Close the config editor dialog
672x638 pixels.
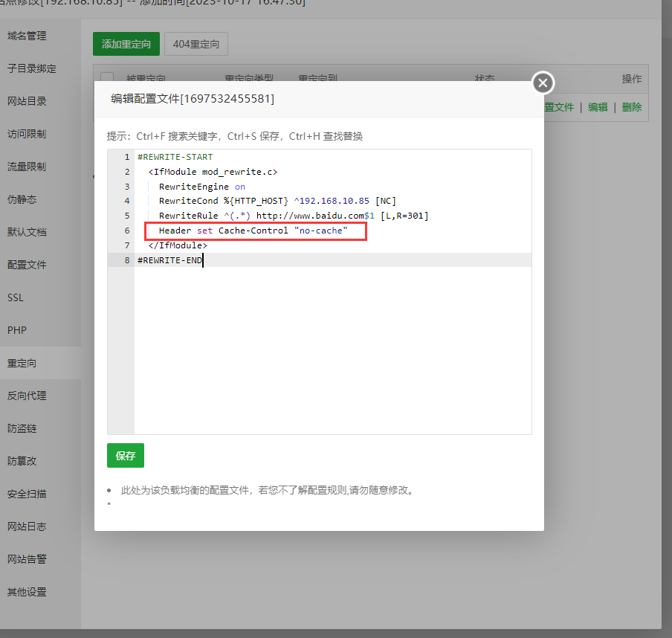pos(543,83)
